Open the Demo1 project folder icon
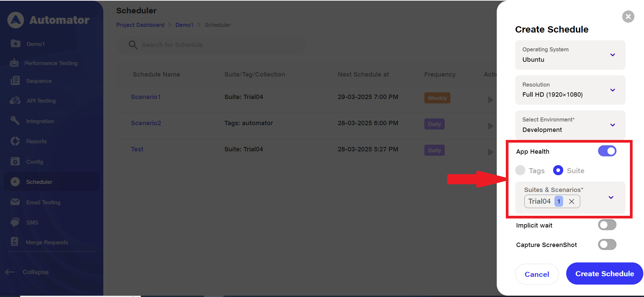 click(15, 44)
